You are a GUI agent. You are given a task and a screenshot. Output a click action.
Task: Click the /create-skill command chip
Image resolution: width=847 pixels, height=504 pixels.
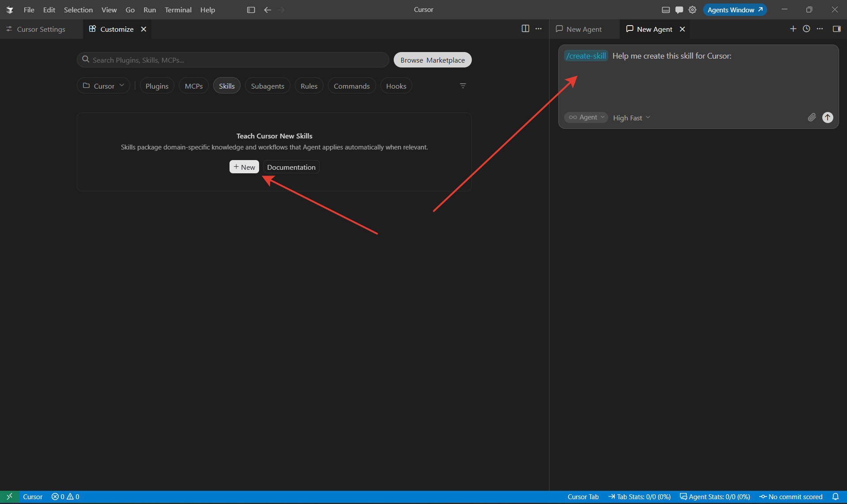tap(586, 56)
